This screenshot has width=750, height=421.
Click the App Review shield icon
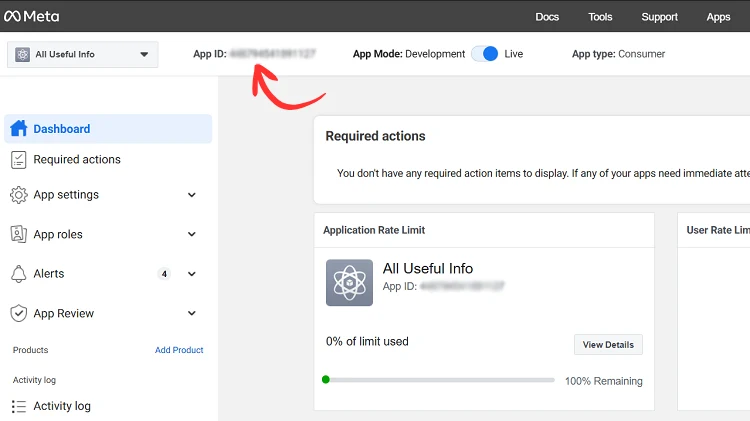pos(18,313)
